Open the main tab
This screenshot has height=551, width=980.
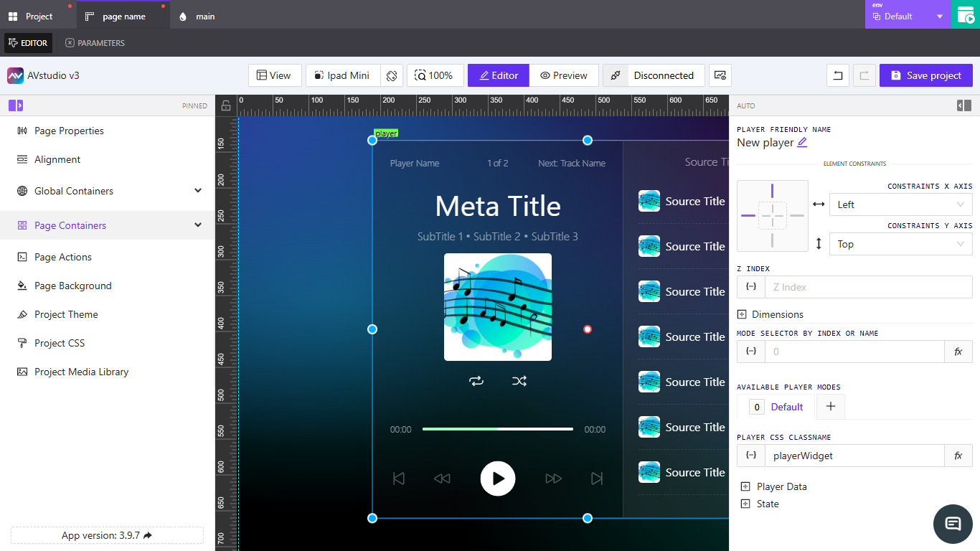click(x=197, y=16)
